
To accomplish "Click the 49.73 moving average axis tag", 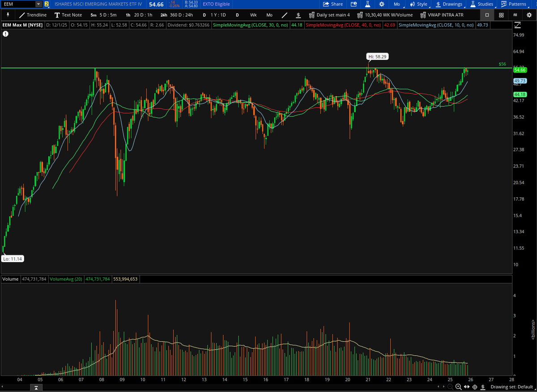I will pos(520,81).
